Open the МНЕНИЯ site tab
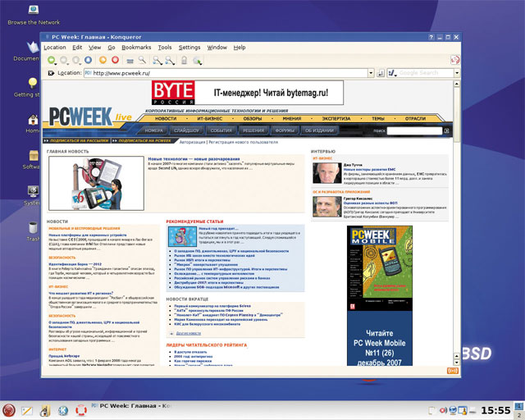This screenshot has width=525, height=420. click(292, 119)
